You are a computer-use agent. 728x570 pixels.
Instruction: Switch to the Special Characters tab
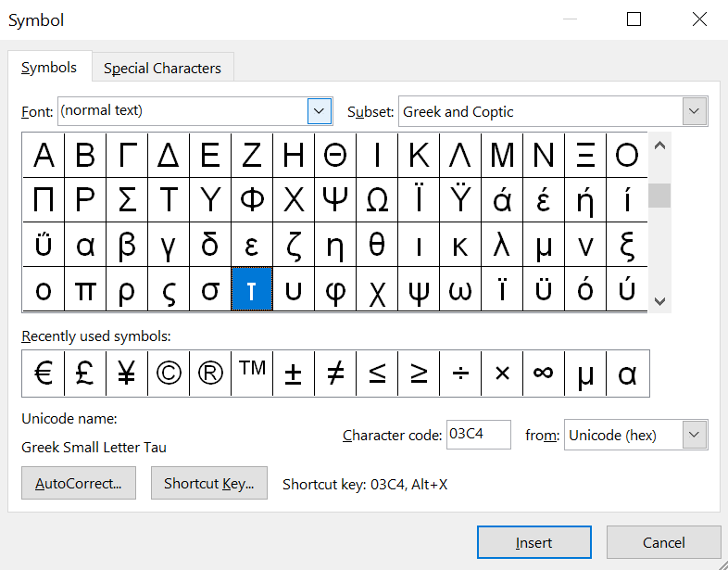(162, 69)
